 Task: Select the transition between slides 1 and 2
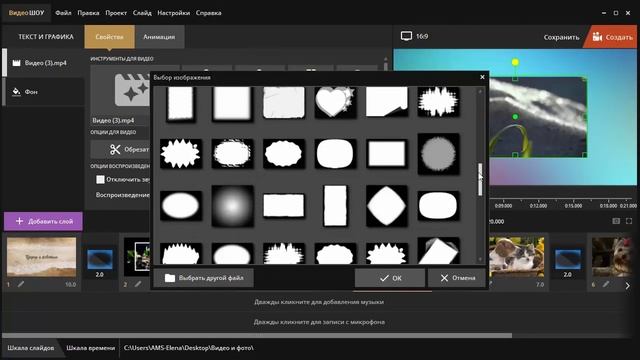tap(100, 259)
